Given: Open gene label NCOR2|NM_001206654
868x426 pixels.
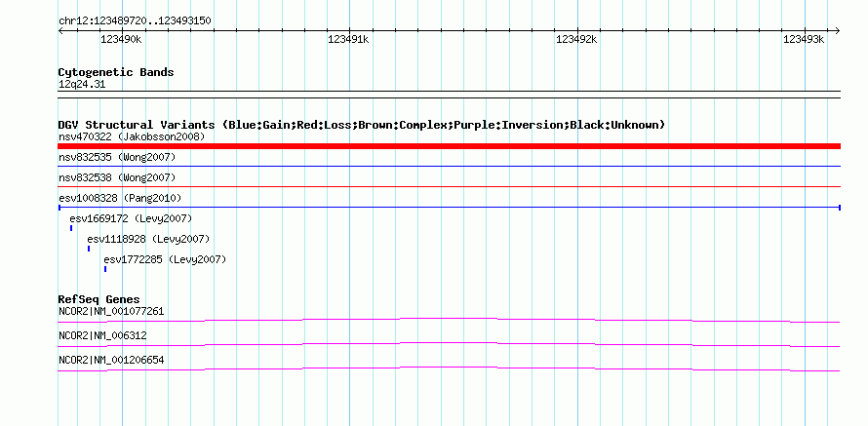Looking at the screenshot, I should click(x=111, y=360).
